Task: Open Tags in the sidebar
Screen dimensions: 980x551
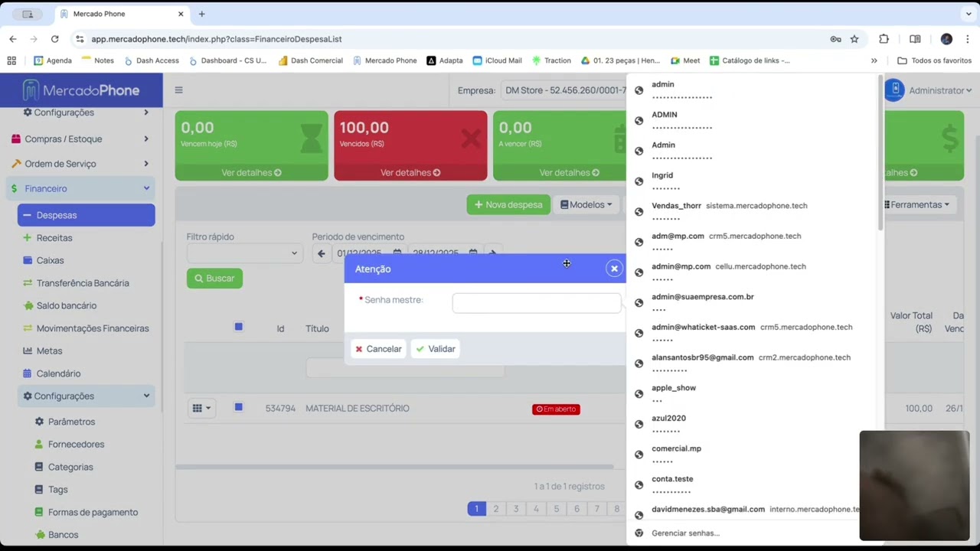Action: 57,490
